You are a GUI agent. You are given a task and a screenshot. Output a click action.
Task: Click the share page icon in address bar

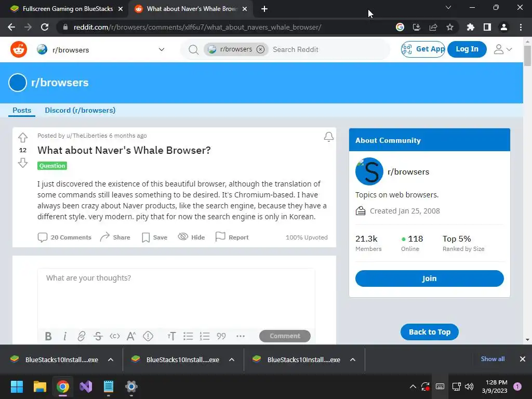[433, 27]
